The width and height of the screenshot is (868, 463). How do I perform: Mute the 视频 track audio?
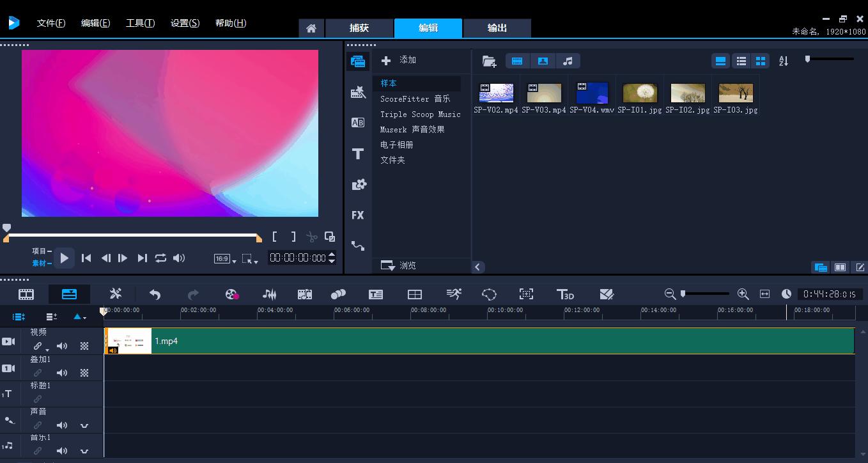tap(62, 345)
